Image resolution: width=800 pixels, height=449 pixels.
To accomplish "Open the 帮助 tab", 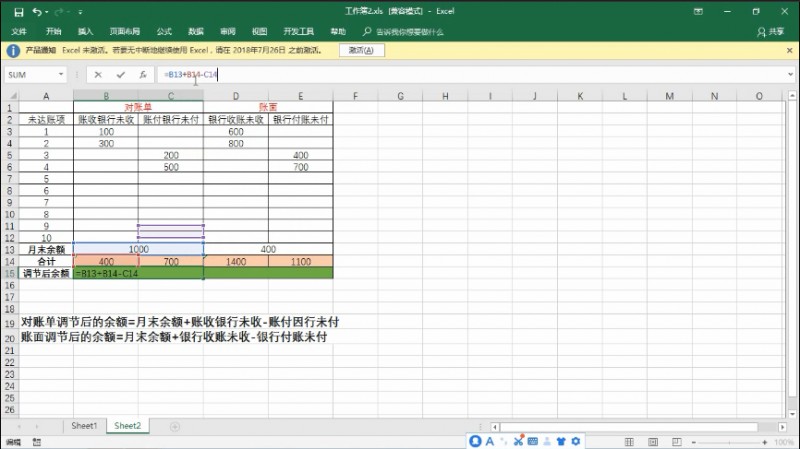I will pos(338,32).
